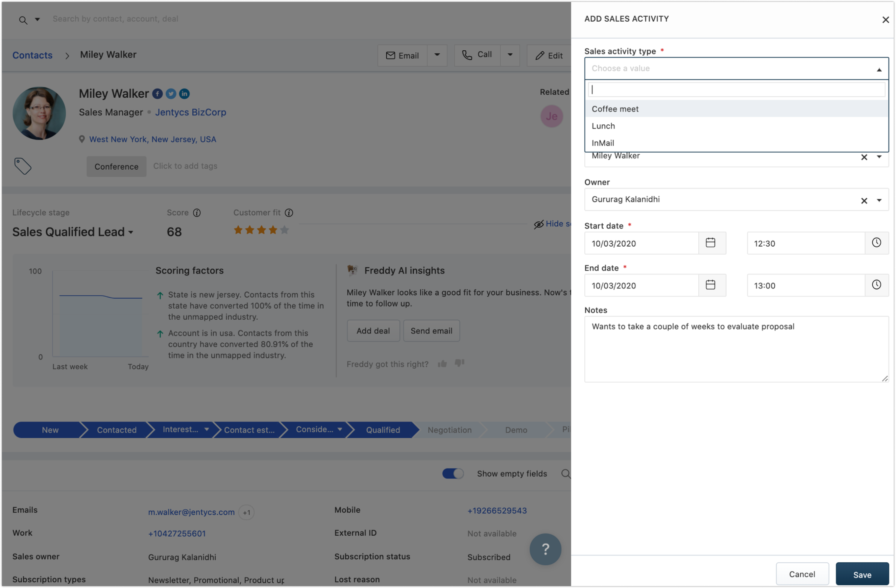Select Lunch from activity type list

(603, 126)
